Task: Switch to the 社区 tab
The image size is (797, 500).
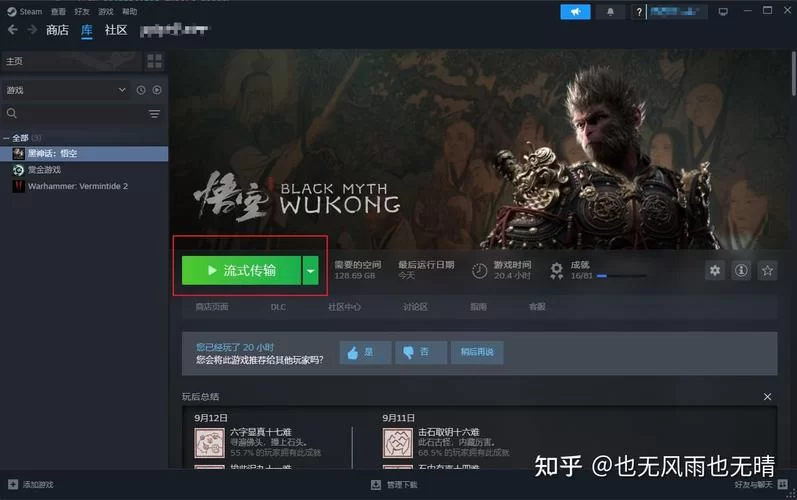Action: click(116, 30)
